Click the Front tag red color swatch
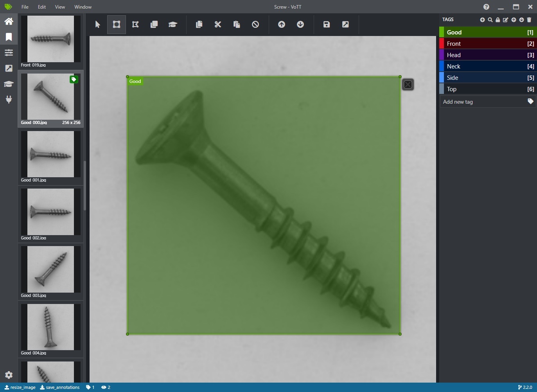The image size is (537, 392). [x=442, y=43]
